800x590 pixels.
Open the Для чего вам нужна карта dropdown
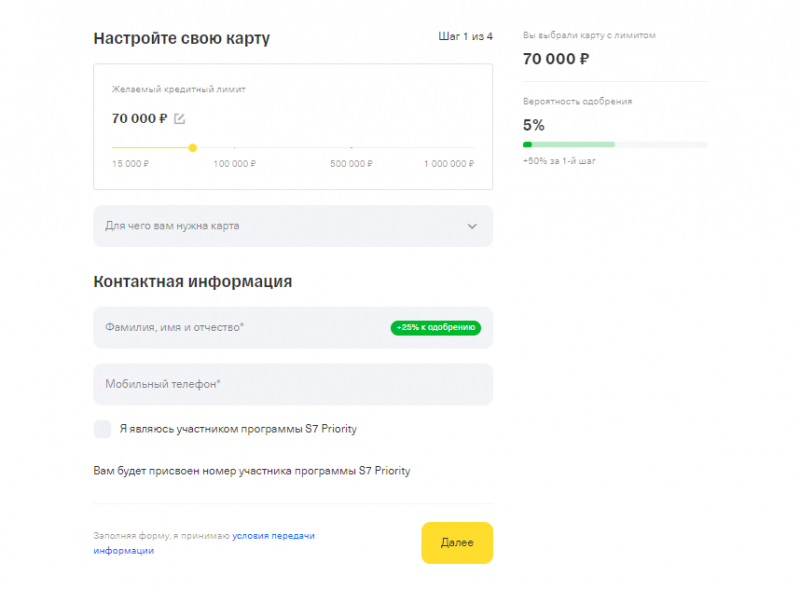coord(290,226)
